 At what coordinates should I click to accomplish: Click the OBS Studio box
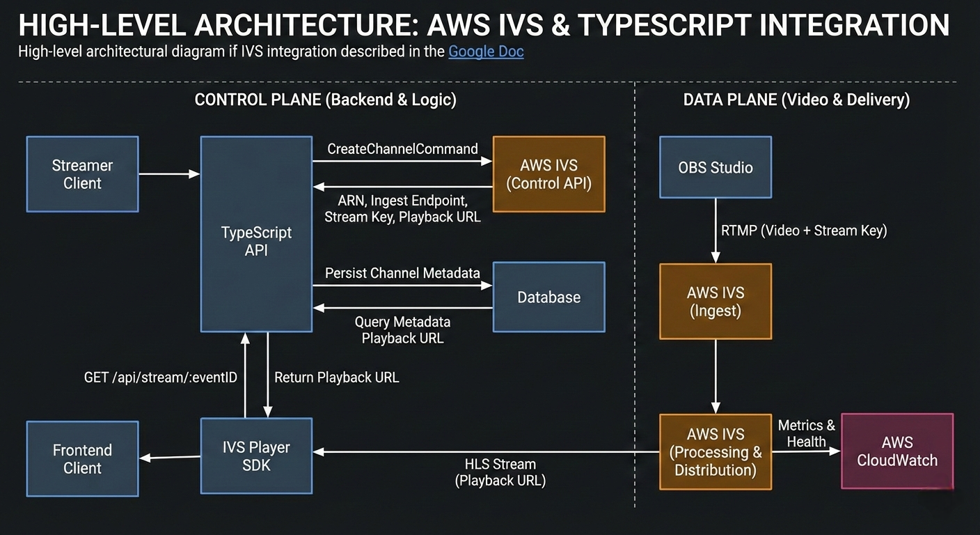click(716, 167)
